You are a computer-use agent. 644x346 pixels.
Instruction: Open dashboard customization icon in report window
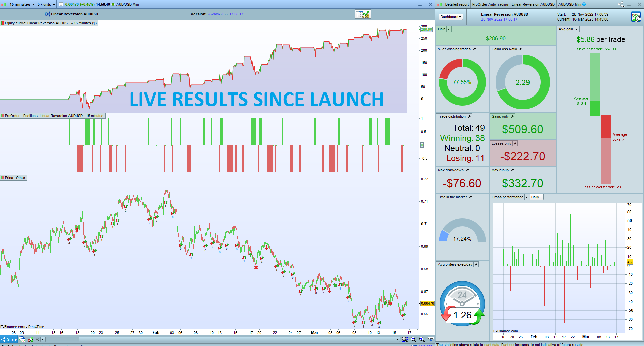pos(636,17)
